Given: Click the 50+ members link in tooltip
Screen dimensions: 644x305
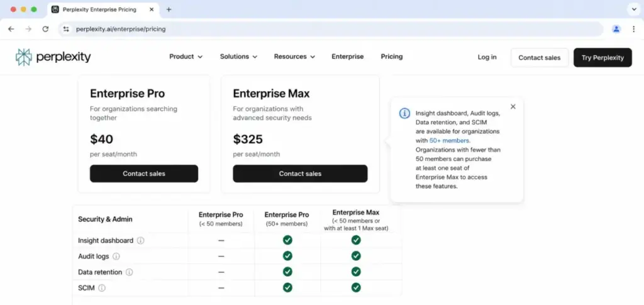Looking at the screenshot, I should click(x=449, y=141).
